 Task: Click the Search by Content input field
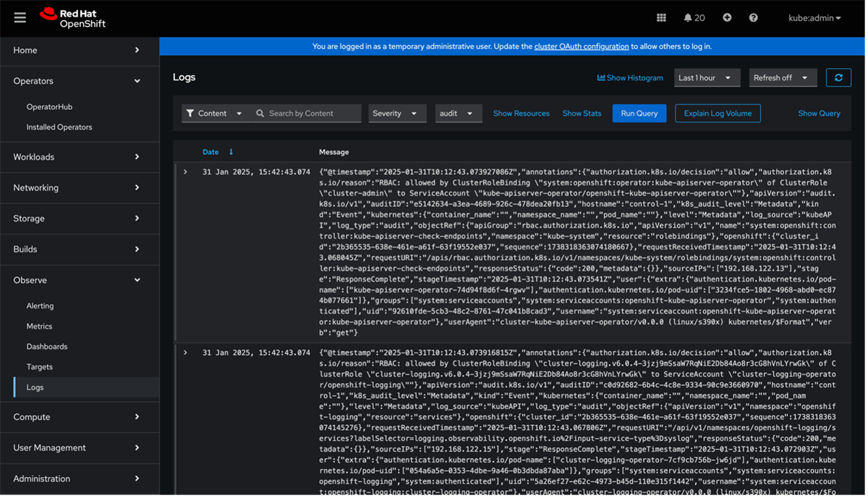point(304,113)
